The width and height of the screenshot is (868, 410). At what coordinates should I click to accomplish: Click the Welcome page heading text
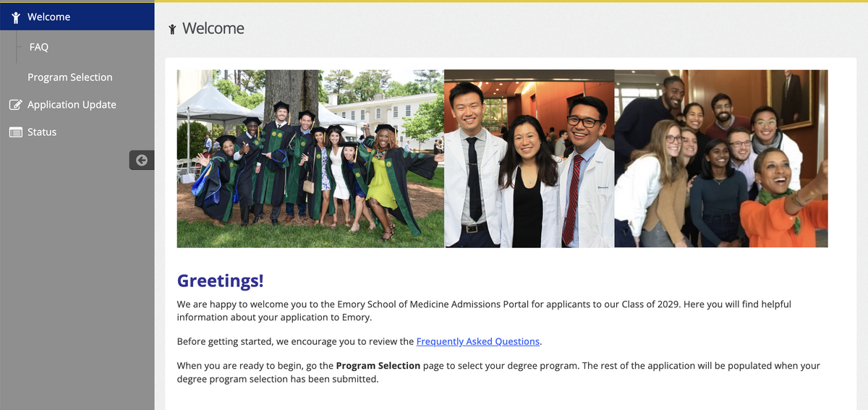213,28
